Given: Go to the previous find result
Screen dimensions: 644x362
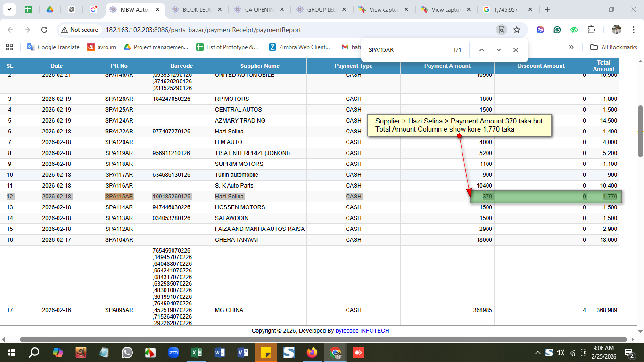Looking at the screenshot, I should coord(482,50).
